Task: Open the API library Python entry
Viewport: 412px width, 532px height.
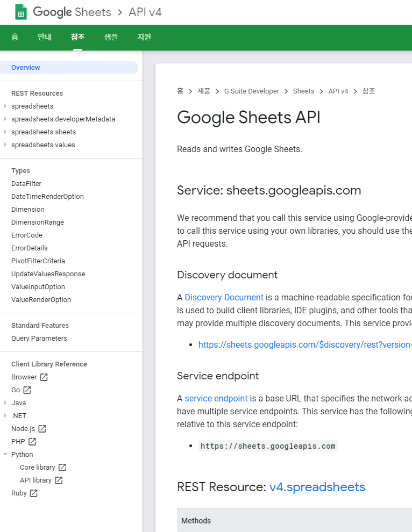Action: pyautogui.click(x=35, y=480)
